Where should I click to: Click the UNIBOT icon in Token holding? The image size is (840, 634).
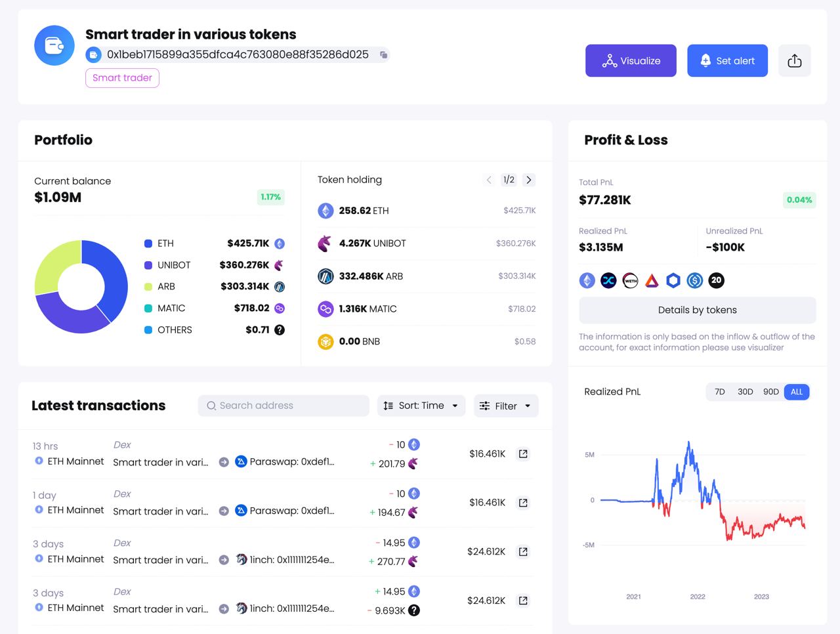(325, 243)
